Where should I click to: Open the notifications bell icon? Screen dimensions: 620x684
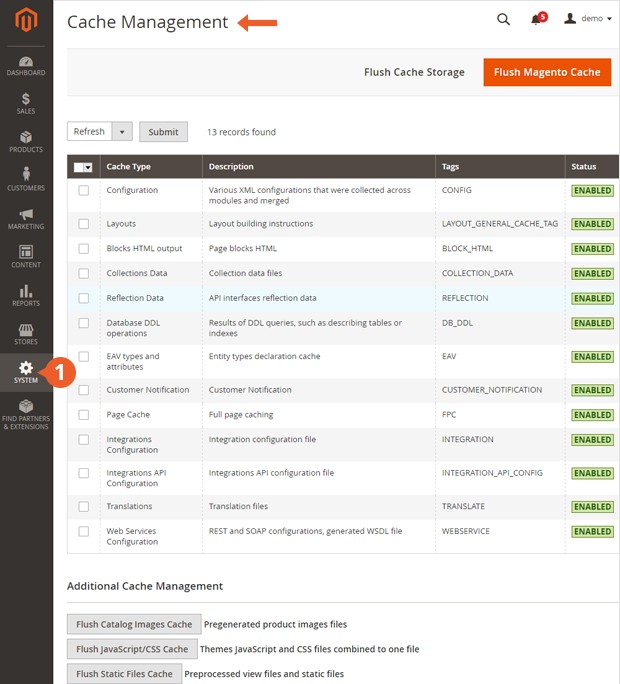pyautogui.click(x=538, y=19)
